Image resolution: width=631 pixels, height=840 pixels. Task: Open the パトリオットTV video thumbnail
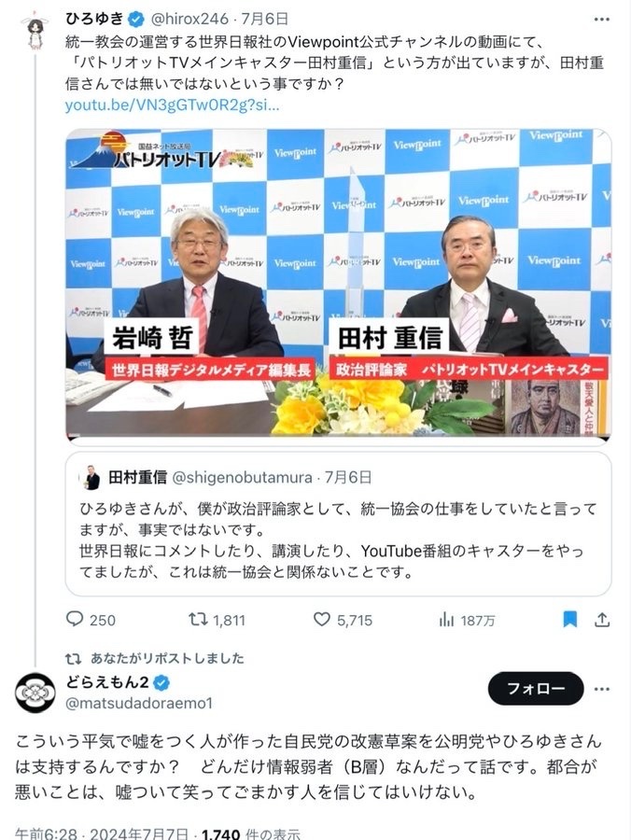tap(338, 284)
